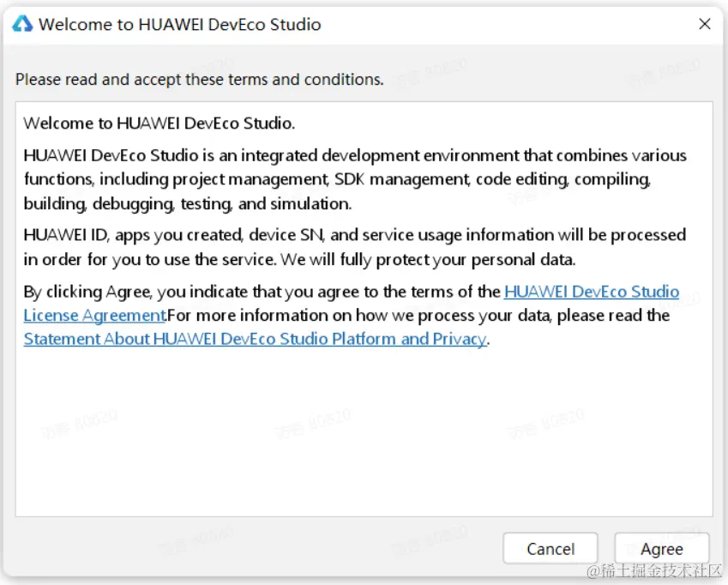Click the paragraph describing the integrated development environment
Image resolution: width=728 pixels, height=585 pixels.
355,179
